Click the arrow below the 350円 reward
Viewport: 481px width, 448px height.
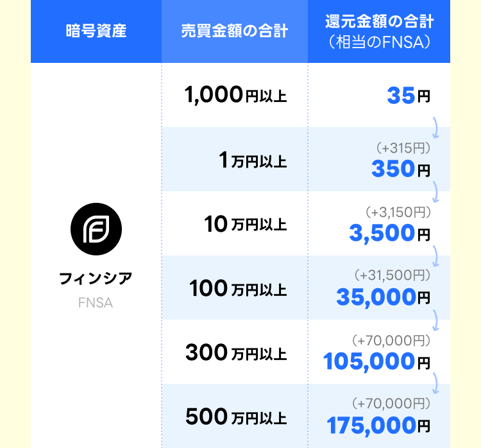(435, 192)
